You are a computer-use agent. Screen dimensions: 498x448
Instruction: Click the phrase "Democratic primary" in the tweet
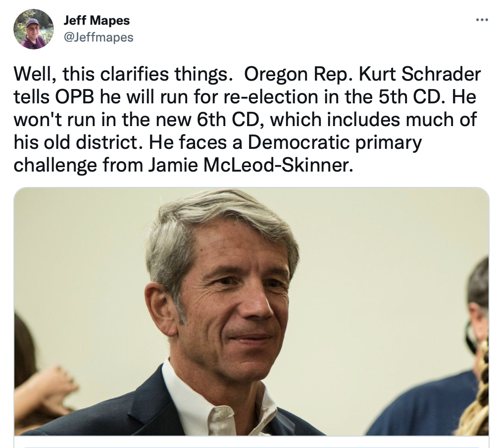pyautogui.click(x=335, y=142)
